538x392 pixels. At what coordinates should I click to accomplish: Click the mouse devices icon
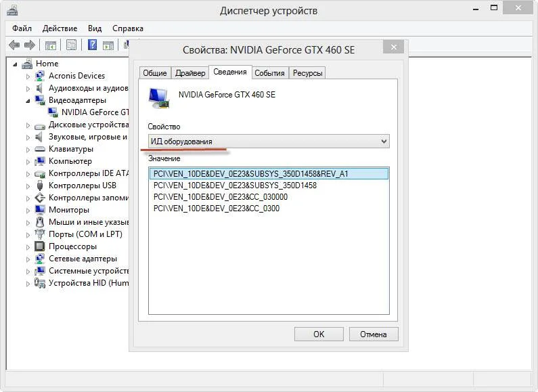pos(40,222)
